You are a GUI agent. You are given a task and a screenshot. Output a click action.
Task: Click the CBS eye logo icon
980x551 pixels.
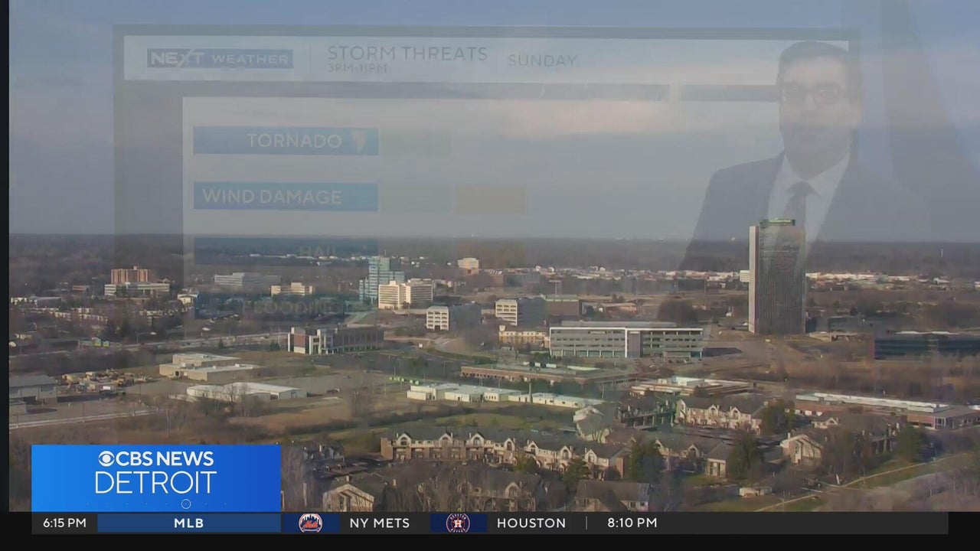(106, 459)
